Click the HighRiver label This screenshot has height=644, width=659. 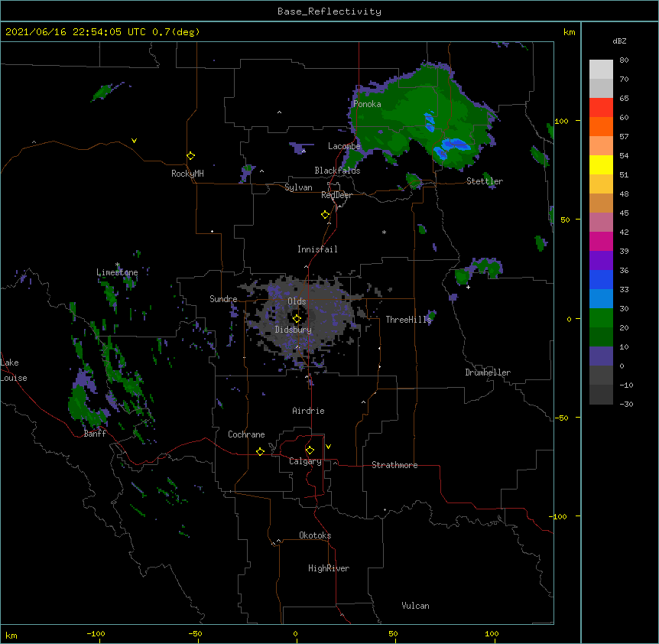tap(329, 568)
